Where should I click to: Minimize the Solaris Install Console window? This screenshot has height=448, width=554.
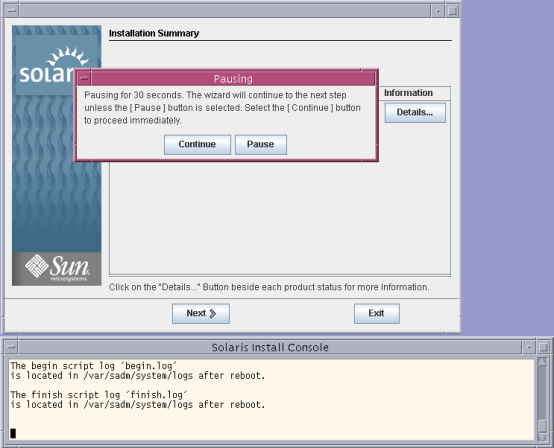[x=529, y=347]
